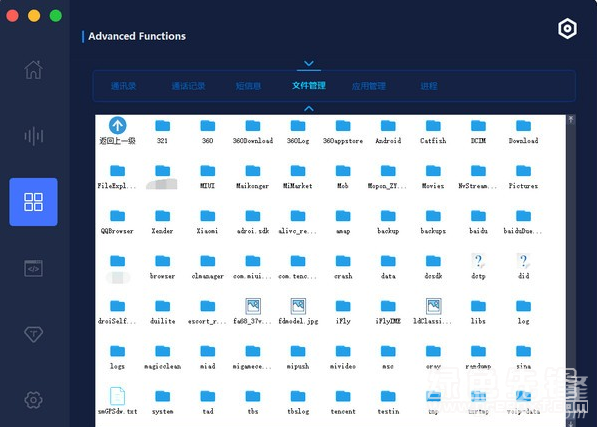
Task: Open the code window sidebar icon
Action: click(34, 268)
